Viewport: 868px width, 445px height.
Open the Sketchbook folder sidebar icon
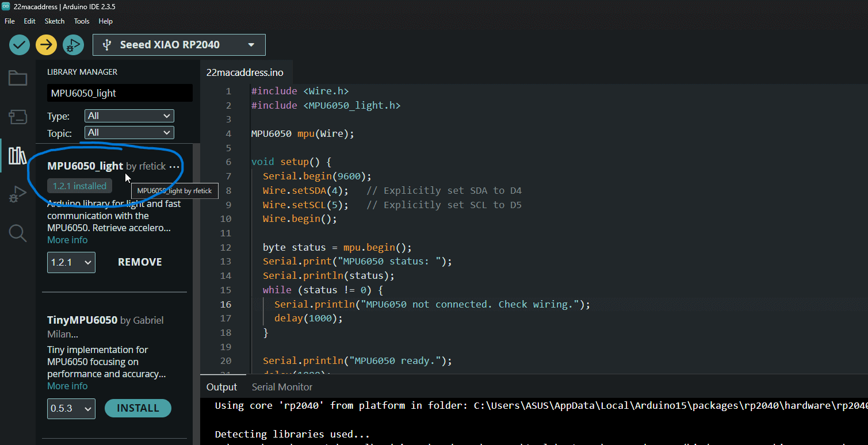pos(18,78)
